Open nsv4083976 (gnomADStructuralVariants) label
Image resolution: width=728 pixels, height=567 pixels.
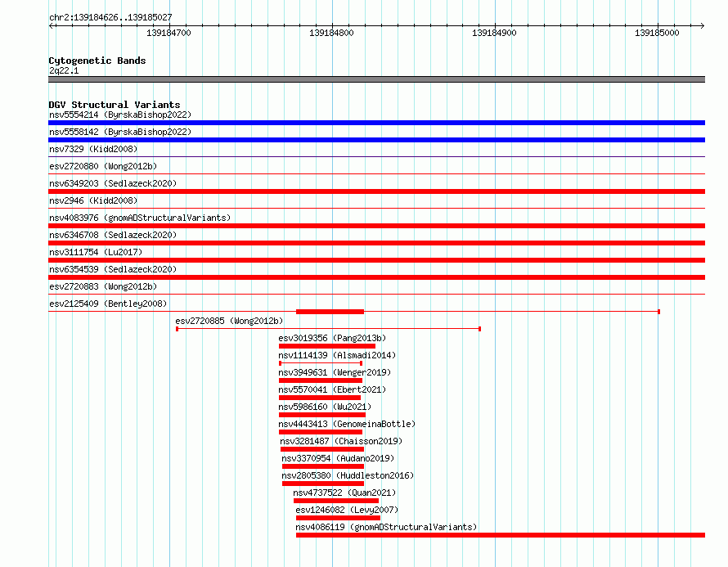(140, 218)
